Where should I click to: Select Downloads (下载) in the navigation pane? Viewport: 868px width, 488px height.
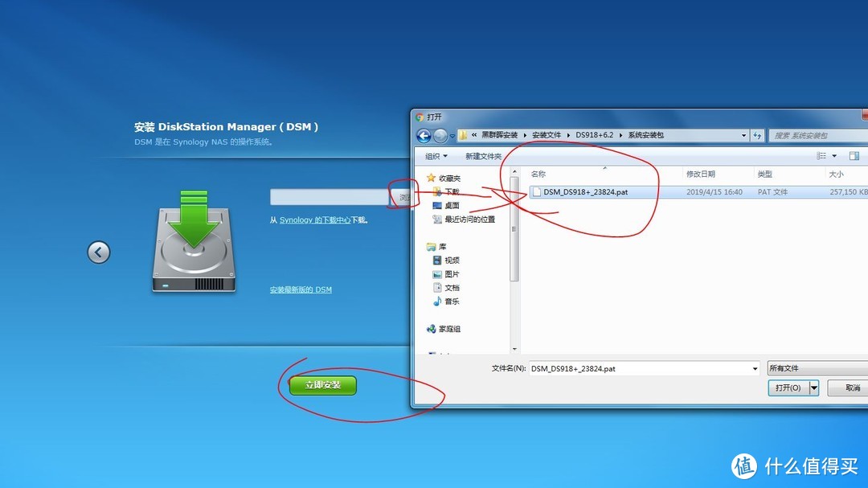[446, 191]
